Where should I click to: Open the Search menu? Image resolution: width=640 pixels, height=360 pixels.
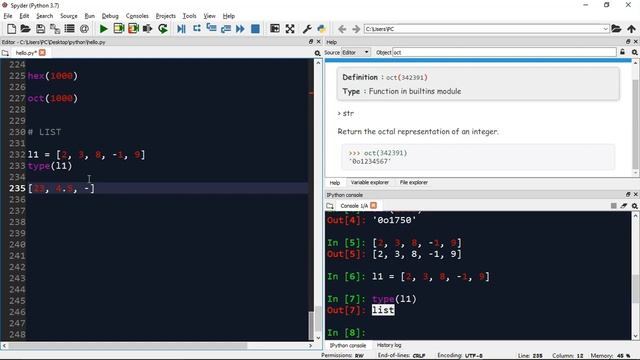pos(44,16)
